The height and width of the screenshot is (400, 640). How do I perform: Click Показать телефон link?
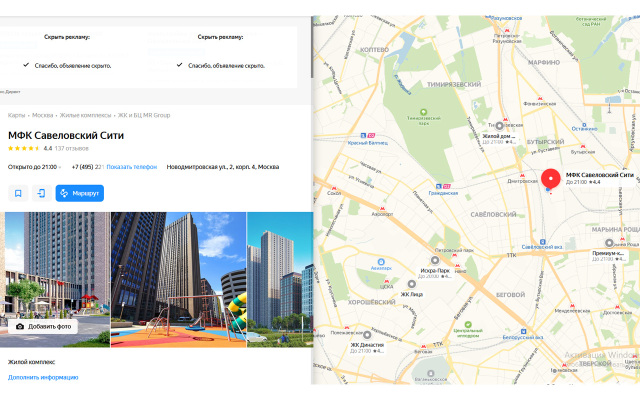point(131,167)
